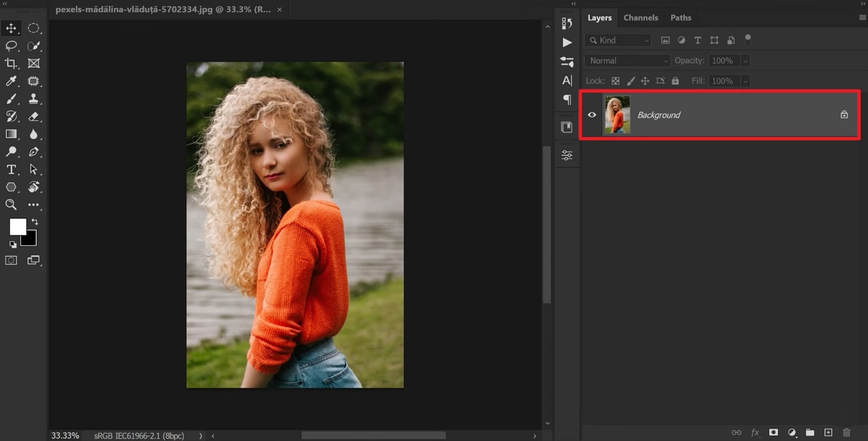The height and width of the screenshot is (441, 868).
Task: Toggle lock transparent pixels
Action: click(x=615, y=80)
